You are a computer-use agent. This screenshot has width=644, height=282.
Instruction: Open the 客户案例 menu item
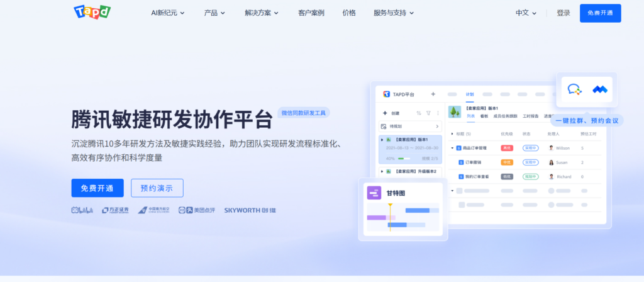tap(311, 13)
